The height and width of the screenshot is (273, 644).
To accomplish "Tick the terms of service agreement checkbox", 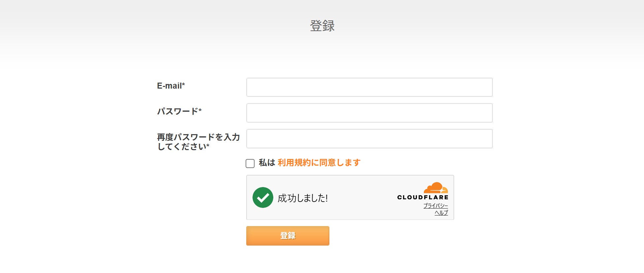I will (x=250, y=163).
